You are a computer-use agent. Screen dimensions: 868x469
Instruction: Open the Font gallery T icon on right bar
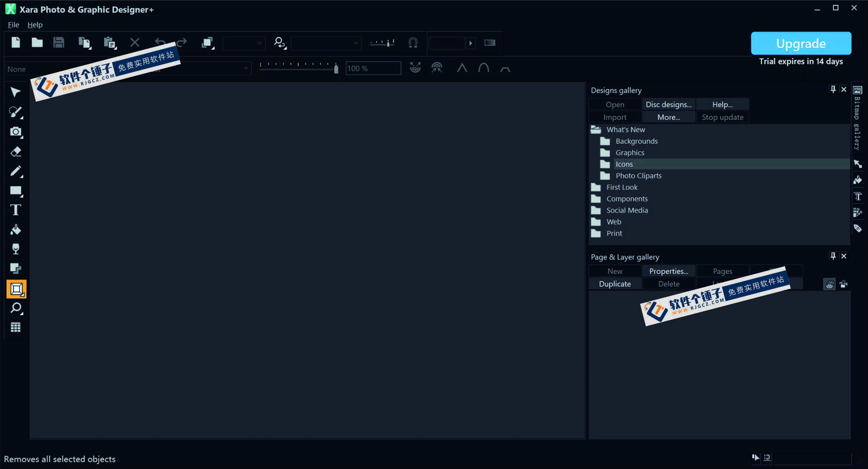pyautogui.click(x=857, y=196)
